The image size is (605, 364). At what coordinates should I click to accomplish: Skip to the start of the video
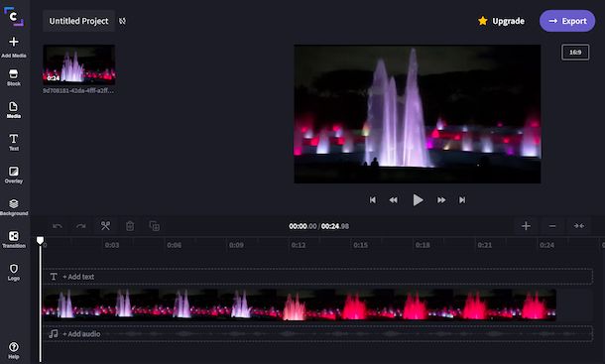click(372, 200)
